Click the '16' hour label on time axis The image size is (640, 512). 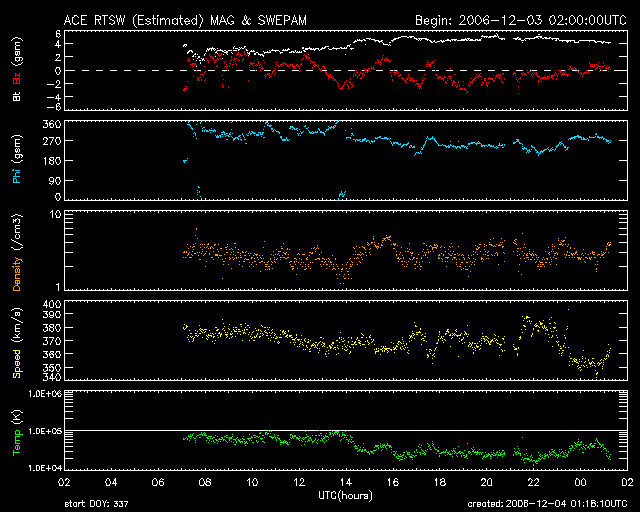(x=393, y=483)
